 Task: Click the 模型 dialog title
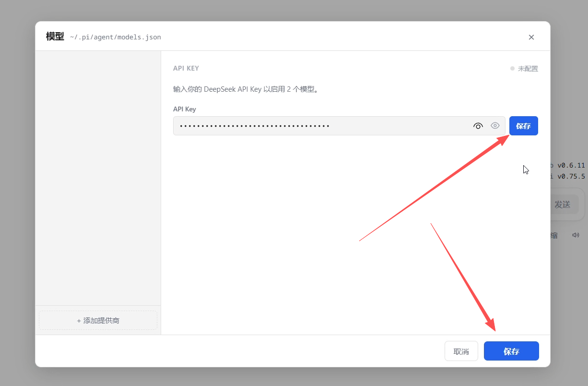[55, 36]
